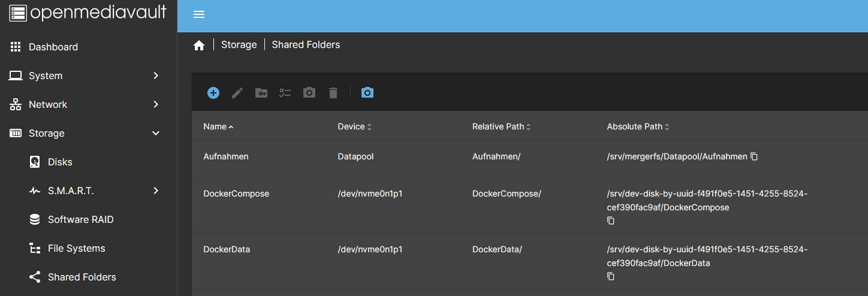The height and width of the screenshot is (296, 868).
Task: Toggle the hamburger navigation menu
Action: pyautogui.click(x=199, y=14)
